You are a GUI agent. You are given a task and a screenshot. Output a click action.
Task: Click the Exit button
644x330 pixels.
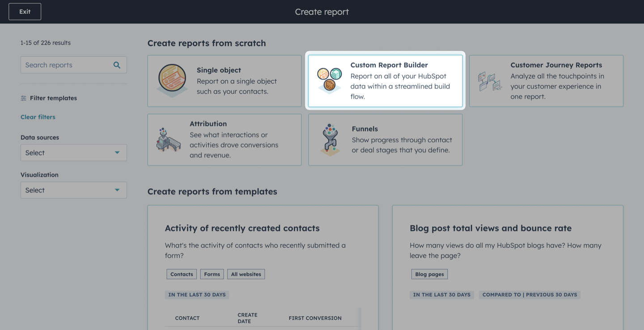pyautogui.click(x=25, y=12)
